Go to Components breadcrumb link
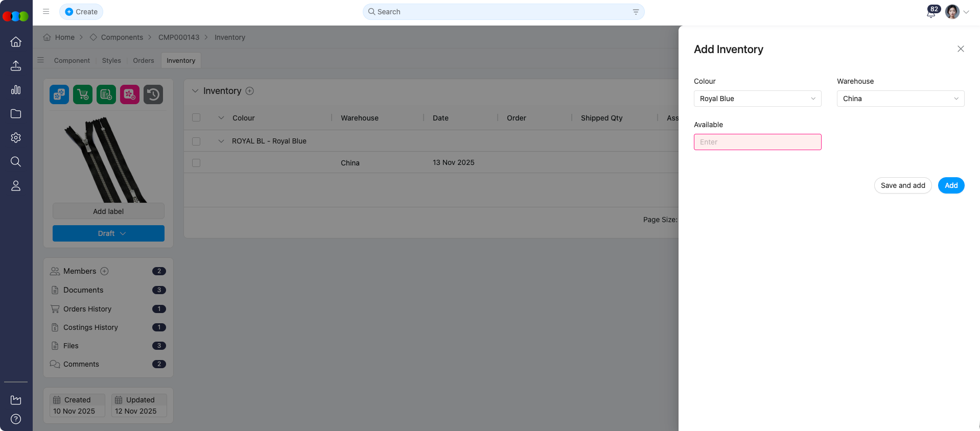Viewport: 980px width, 431px height. pyautogui.click(x=122, y=37)
